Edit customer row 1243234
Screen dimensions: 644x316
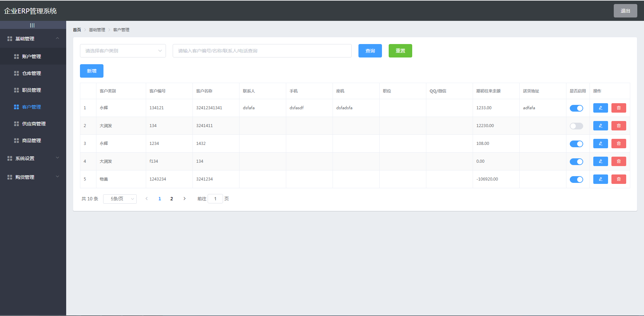tap(600, 179)
